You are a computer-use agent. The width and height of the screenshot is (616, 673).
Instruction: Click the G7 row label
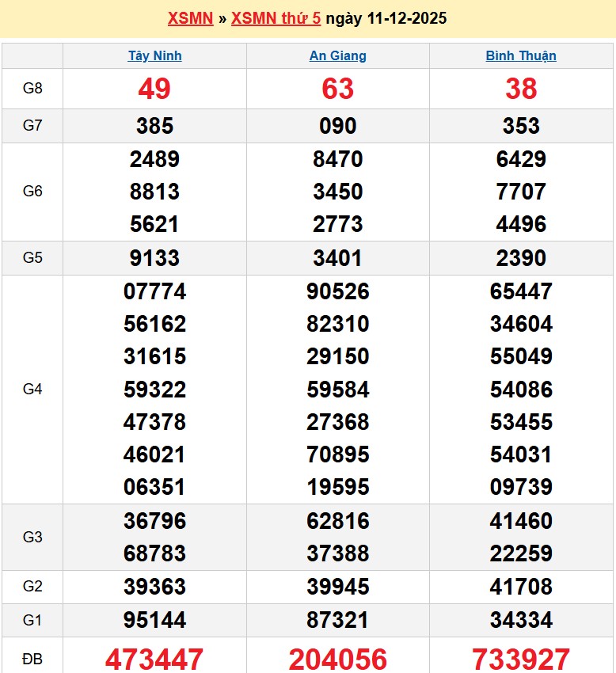pyautogui.click(x=32, y=126)
